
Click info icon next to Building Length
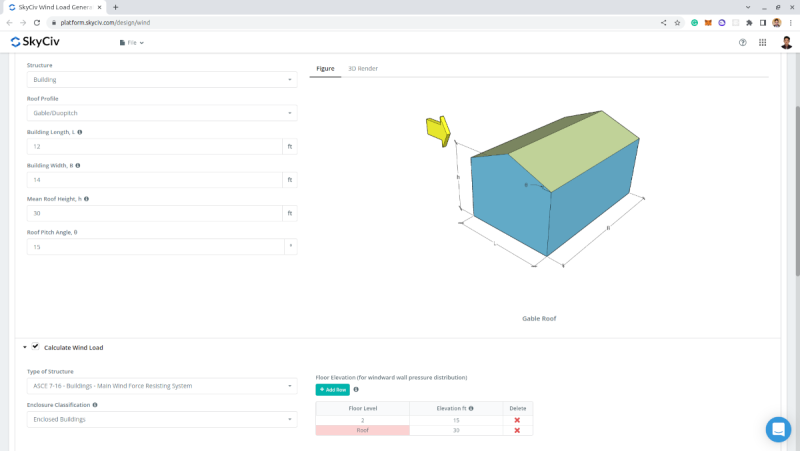tap(80, 132)
